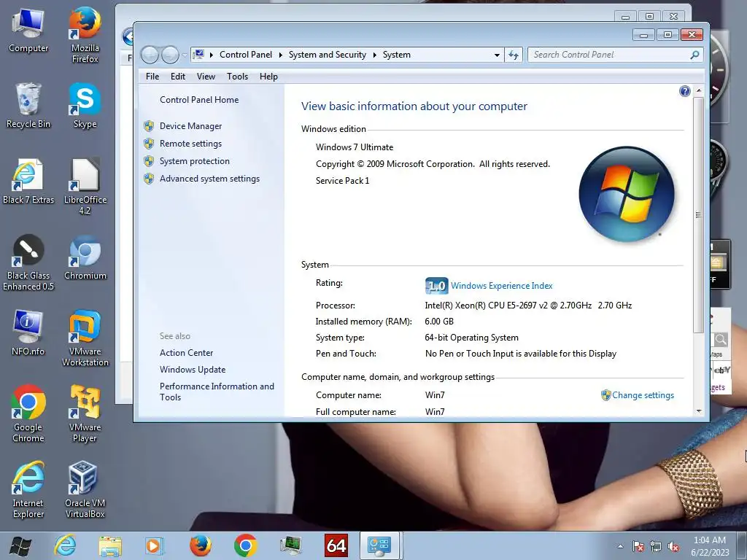This screenshot has width=747, height=560.
Task: Open System protection link
Action: tap(194, 161)
